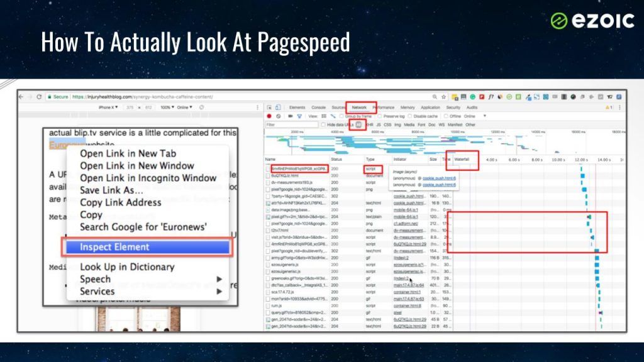Screen dimensions: 644x362
Task: Clear the network log with the clear icon
Action: [x=279, y=116]
